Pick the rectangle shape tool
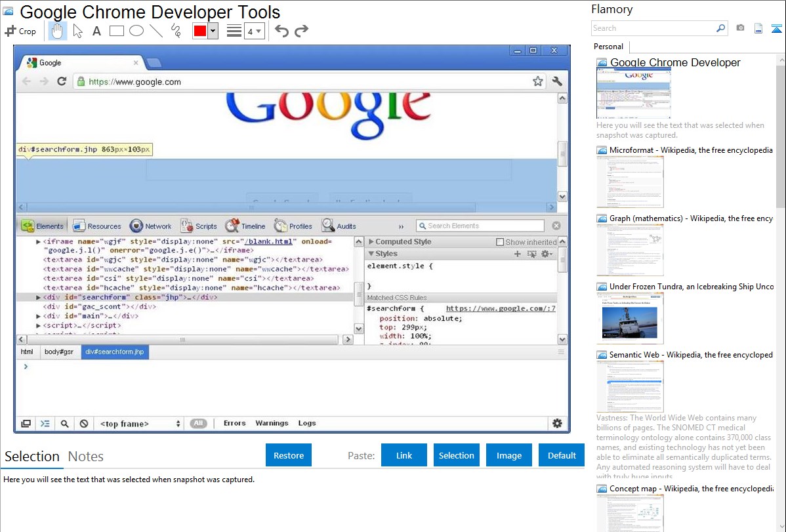786x532 pixels. pyautogui.click(x=116, y=31)
